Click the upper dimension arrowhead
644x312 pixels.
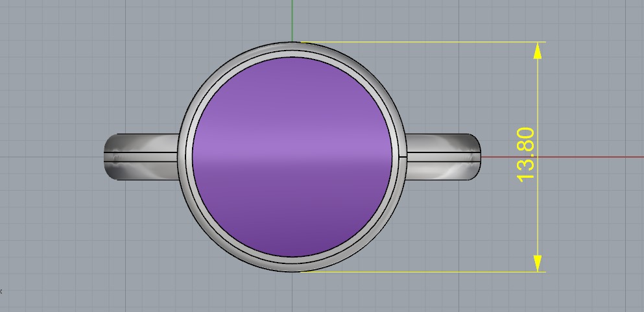click(537, 51)
